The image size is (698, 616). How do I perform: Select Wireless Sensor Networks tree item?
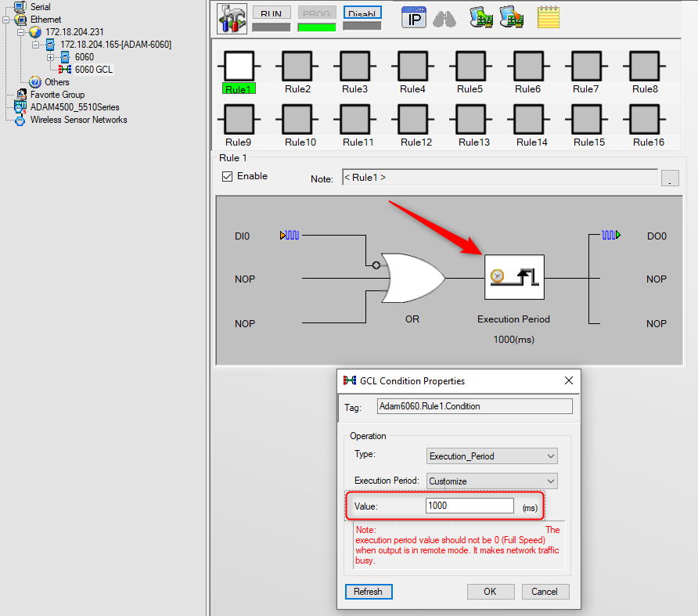(78, 120)
